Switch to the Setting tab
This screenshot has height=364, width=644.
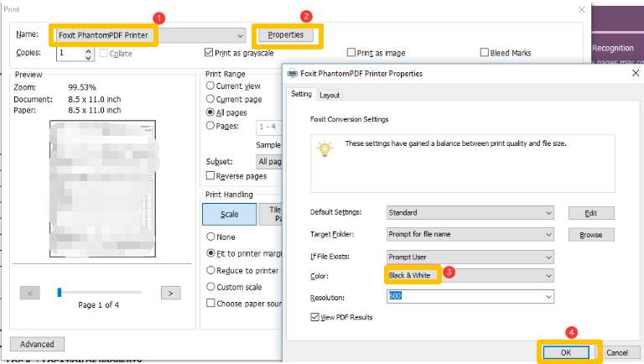(x=302, y=94)
